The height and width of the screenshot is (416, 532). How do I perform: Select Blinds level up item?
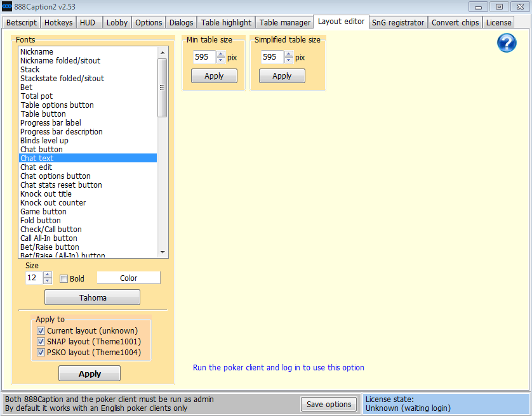[88, 140]
